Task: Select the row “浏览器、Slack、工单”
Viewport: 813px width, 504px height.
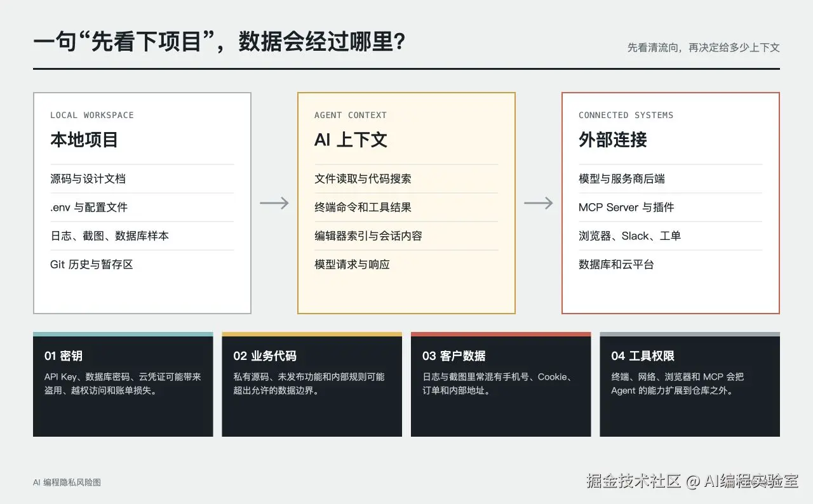Action: coord(671,236)
